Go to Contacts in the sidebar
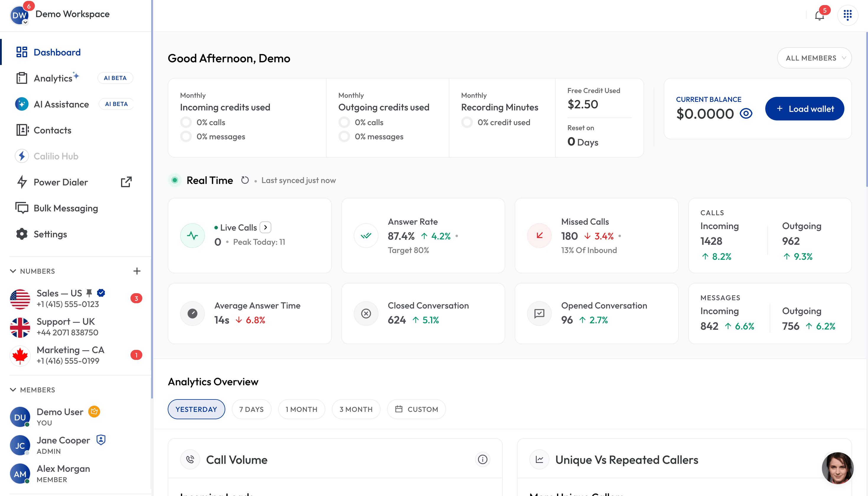The width and height of the screenshot is (868, 496). click(53, 130)
